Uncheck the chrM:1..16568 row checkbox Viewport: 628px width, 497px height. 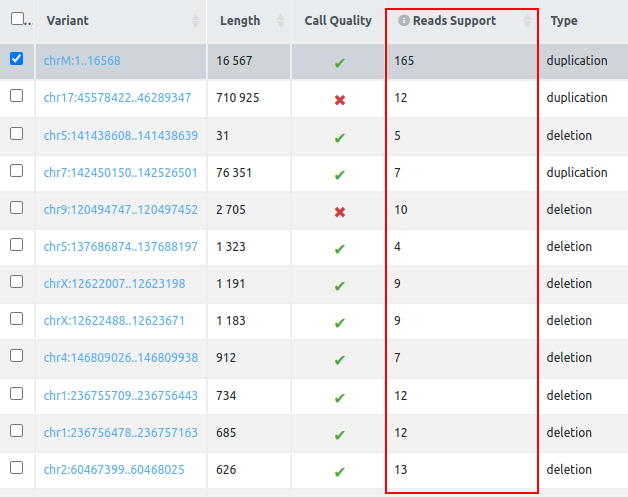(x=16, y=59)
